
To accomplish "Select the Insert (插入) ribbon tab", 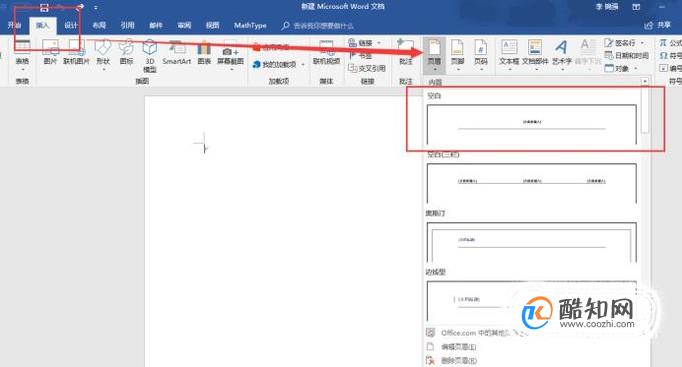I will (x=43, y=26).
